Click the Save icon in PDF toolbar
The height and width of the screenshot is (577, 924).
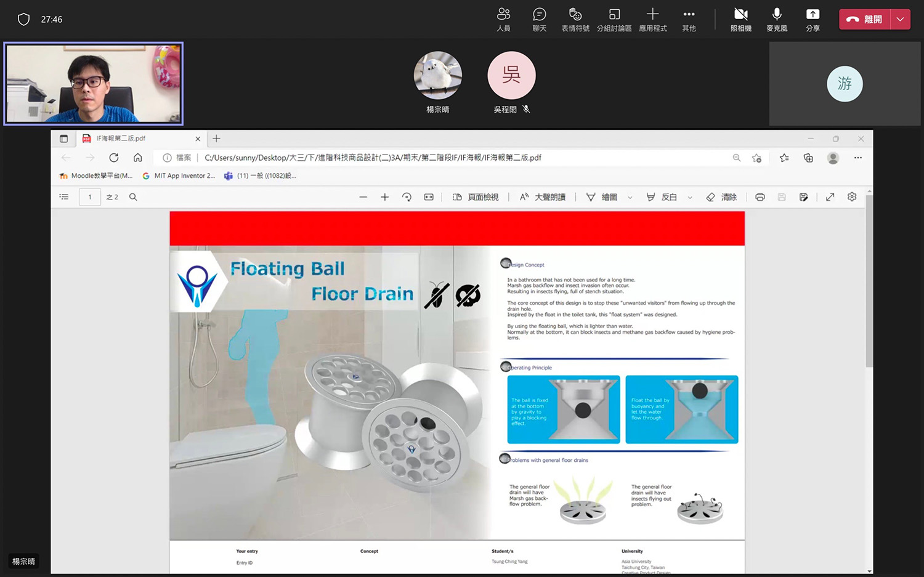pos(782,197)
